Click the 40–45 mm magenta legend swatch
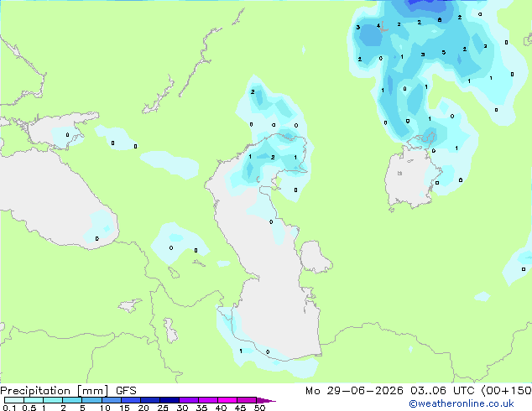The height and width of the screenshot is (411, 532). 227,400
